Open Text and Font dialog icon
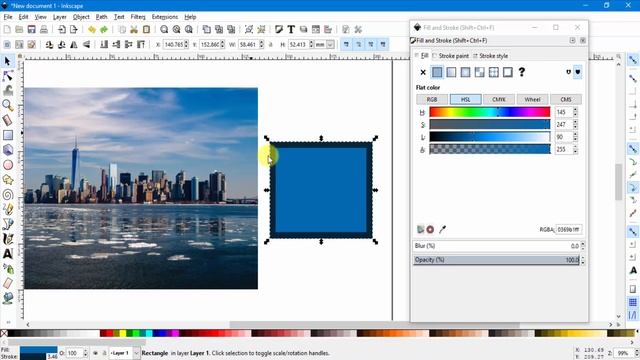Image resolution: width=640 pixels, height=360 pixels. click(x=291, y=29)
